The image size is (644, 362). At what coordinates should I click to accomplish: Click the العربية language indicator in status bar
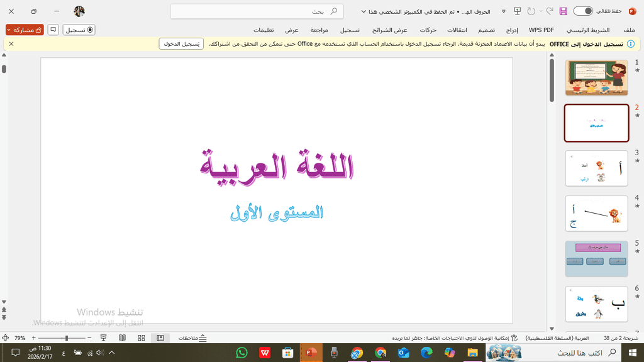[557, 338]
